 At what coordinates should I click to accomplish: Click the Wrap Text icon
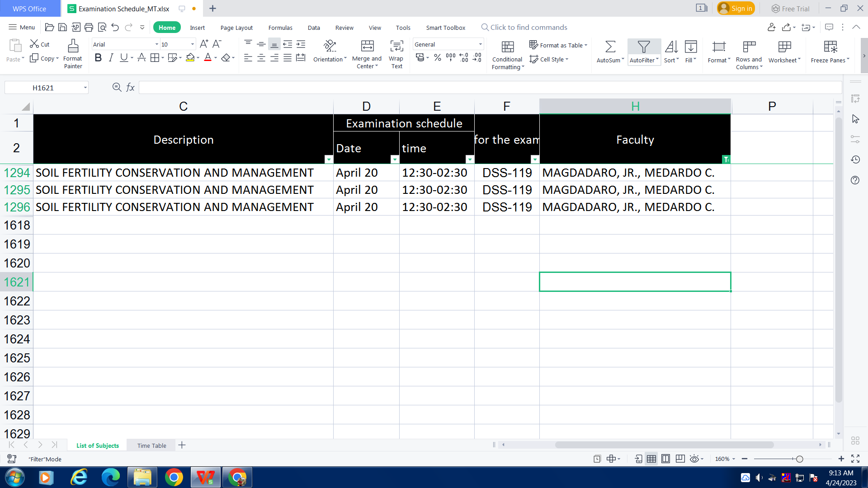396,46
